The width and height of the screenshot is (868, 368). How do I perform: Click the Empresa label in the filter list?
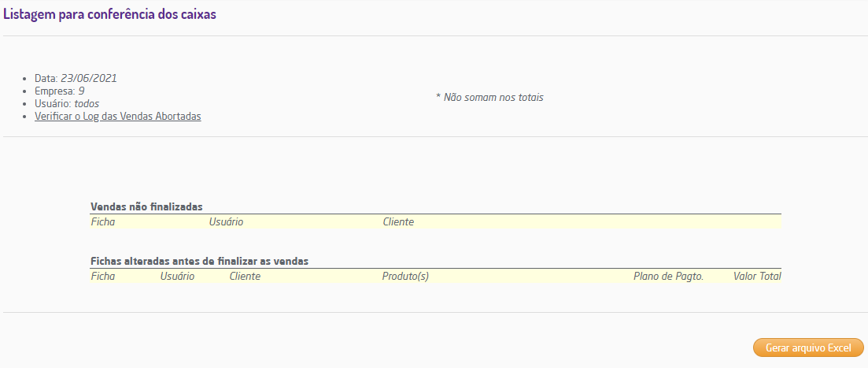(x=54, y=91)
